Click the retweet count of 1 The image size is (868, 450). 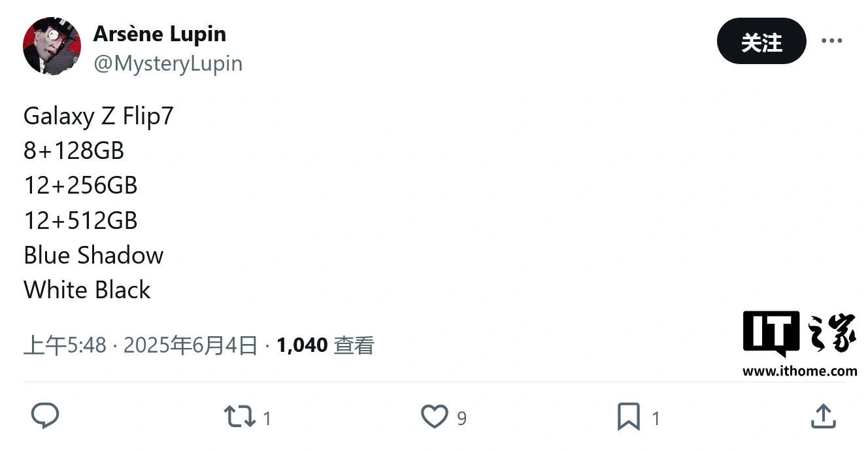[x=267, y=418]
